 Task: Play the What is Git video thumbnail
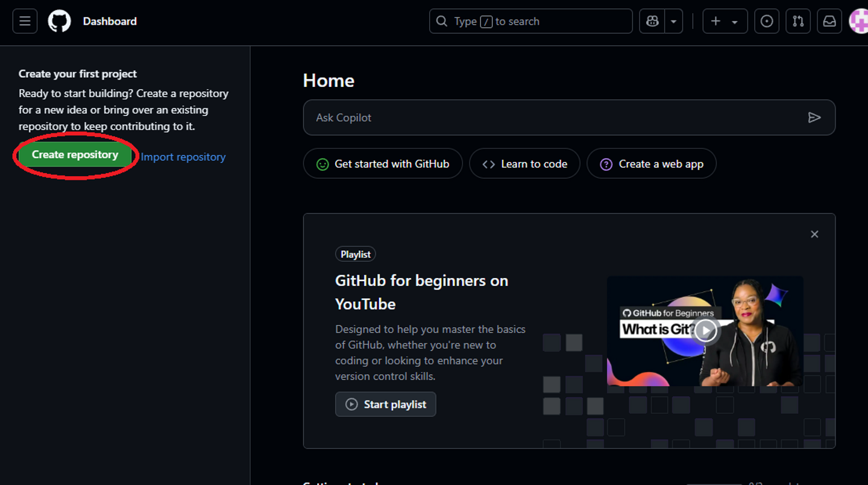[705, 331]
